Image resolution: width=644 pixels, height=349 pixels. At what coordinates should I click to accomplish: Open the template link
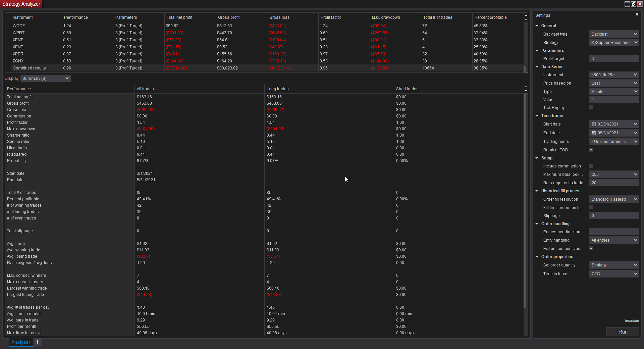[632, 320]
